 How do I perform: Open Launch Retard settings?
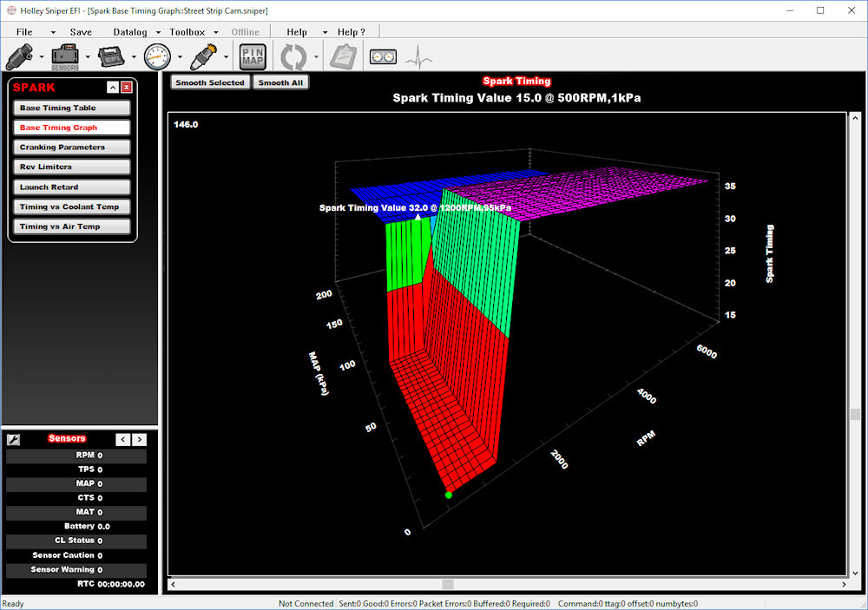72,187
